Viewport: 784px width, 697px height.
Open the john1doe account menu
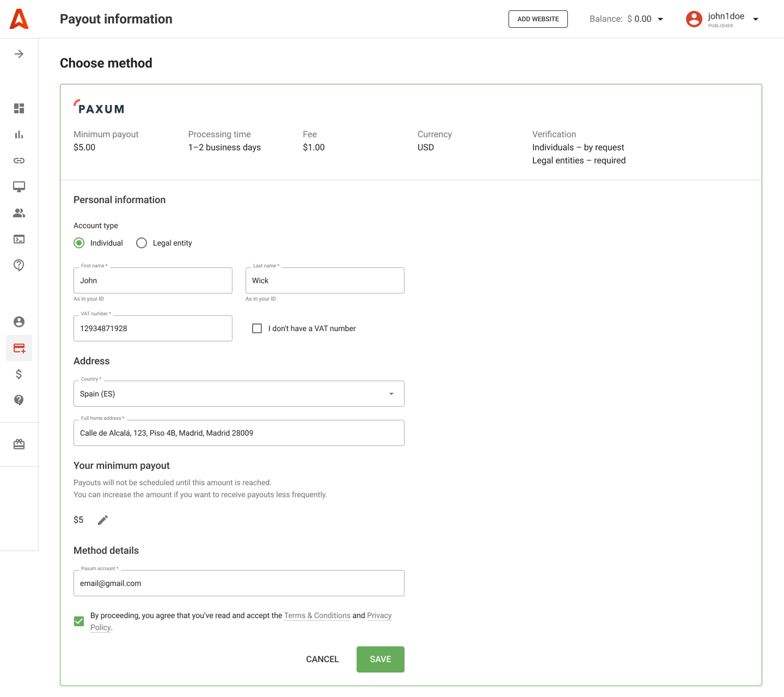point(755,19)
